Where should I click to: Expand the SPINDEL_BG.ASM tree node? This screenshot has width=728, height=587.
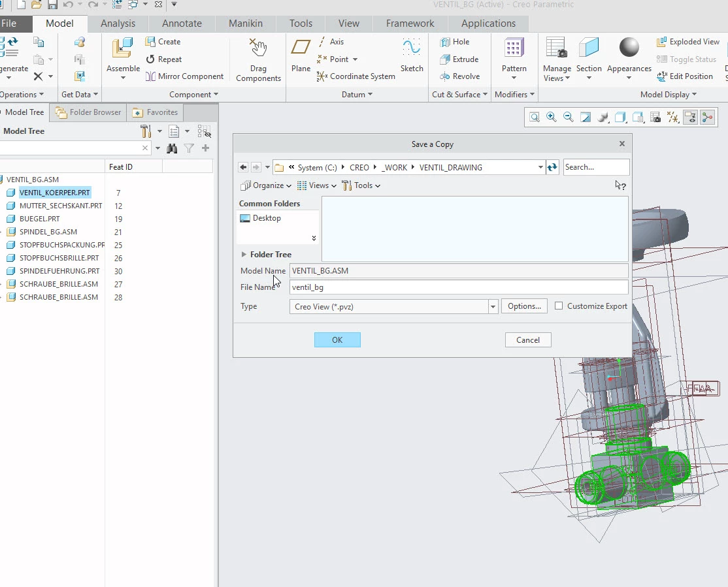2,232
